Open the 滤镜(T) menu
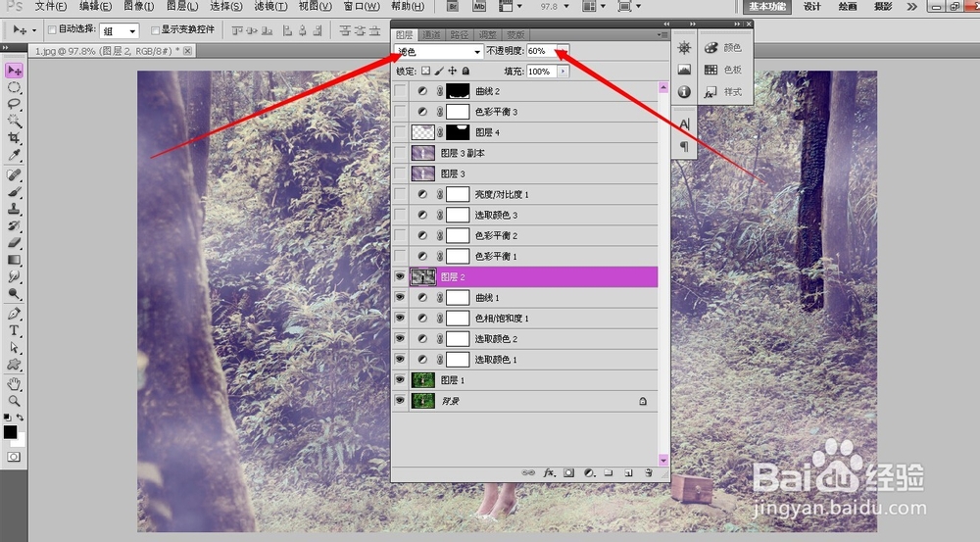This screenshot has width=980, height=542. pyautogui.click(x=270, y=6)
